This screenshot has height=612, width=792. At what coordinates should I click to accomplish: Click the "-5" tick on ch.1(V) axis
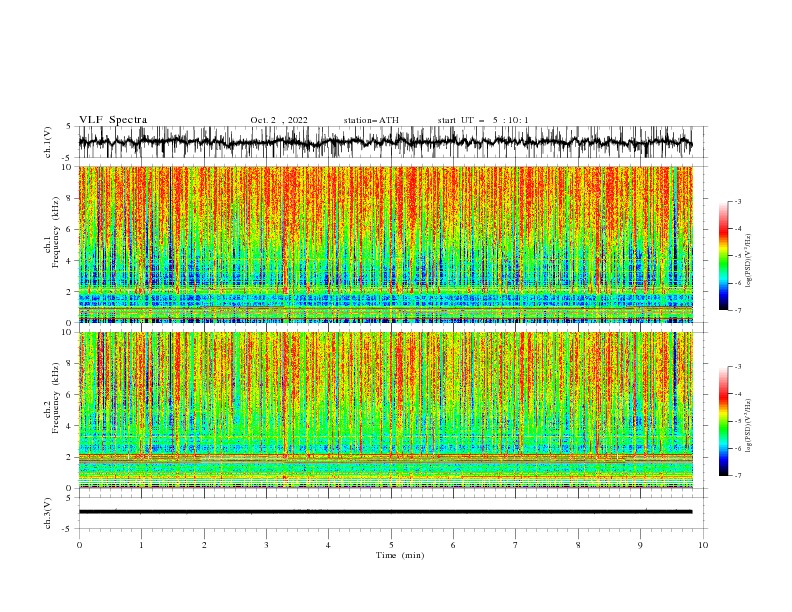coord(68,158)
